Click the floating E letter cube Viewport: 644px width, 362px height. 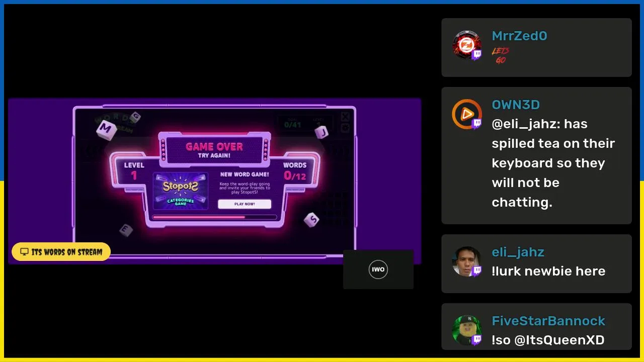(x=125, y=230)
